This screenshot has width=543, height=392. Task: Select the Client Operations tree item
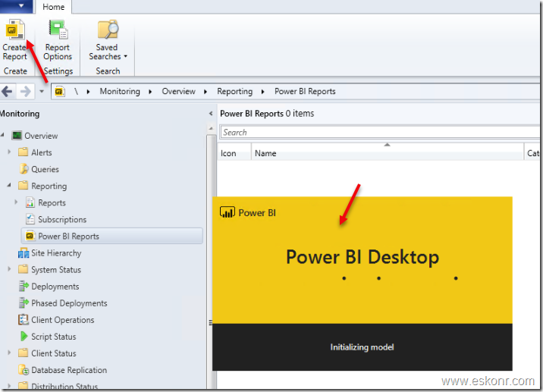coord(63,320)
